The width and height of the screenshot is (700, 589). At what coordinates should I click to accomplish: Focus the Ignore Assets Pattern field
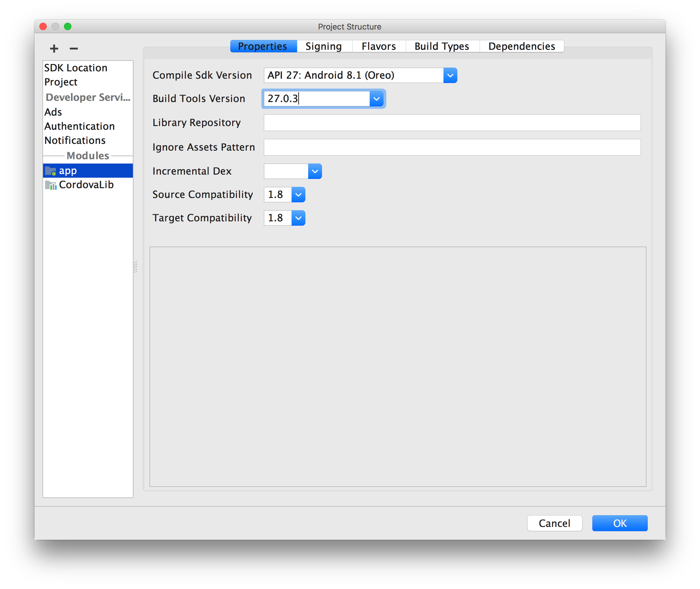452,147
